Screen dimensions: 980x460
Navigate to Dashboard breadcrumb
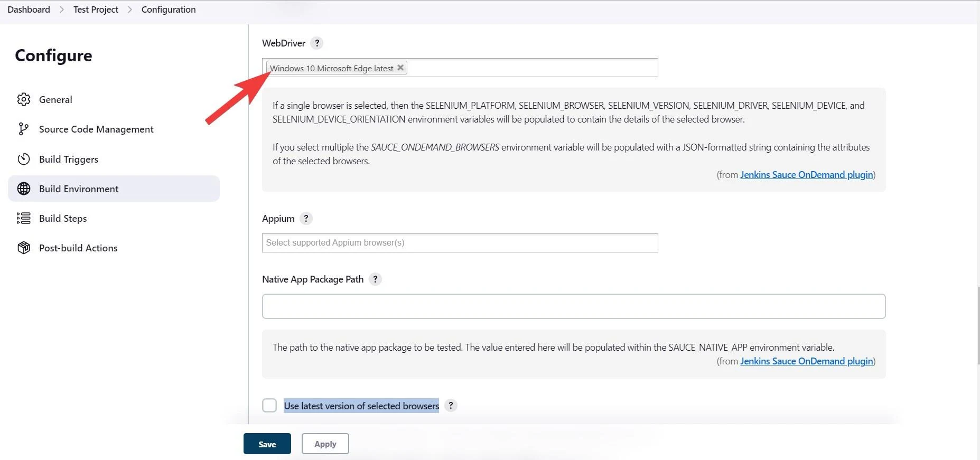click(x=29, y=10)
